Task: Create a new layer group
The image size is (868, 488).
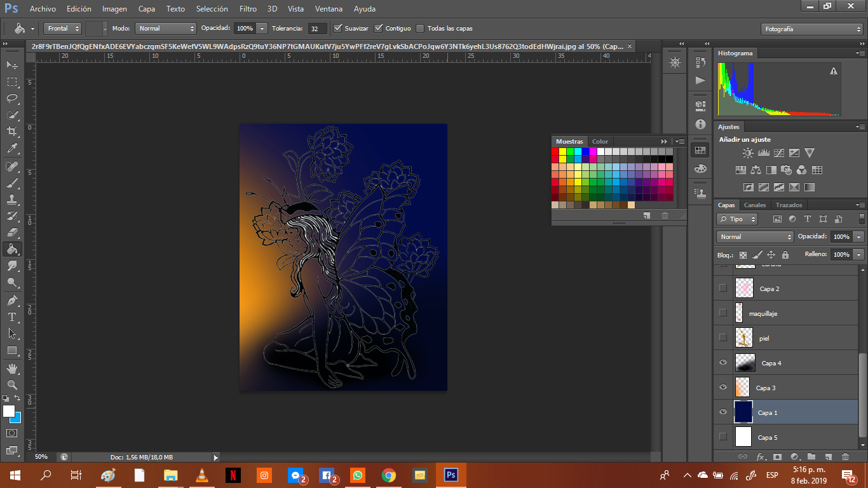Action: pos(811,457)
